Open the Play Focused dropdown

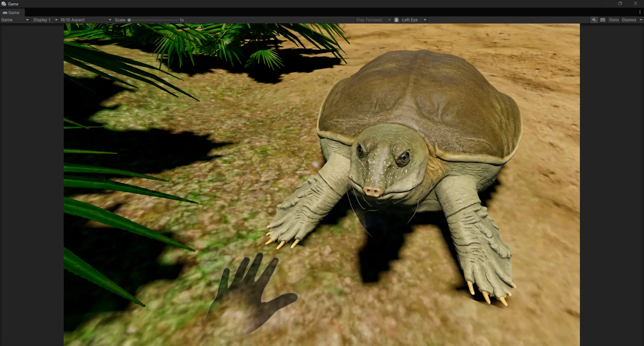(373, 20)
